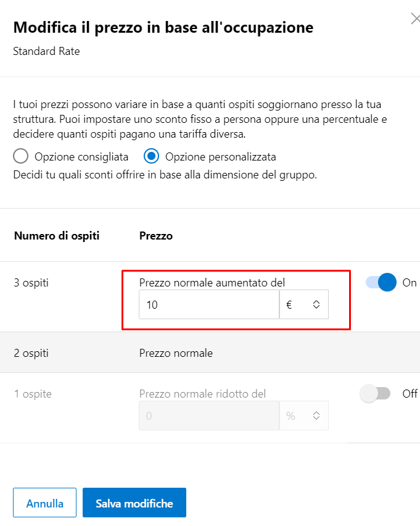Image resolution: width=420 pixels, height=526 pixels.
Task: Click the Opzione personalizzata label text
Action: pyautogui.click(x=221, y=157)
